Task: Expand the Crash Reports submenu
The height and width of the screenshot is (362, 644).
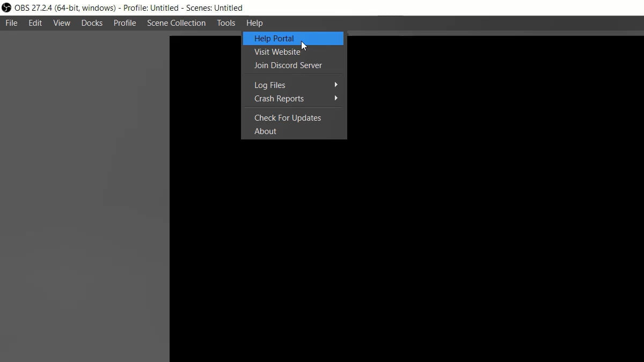Action: 293,99
